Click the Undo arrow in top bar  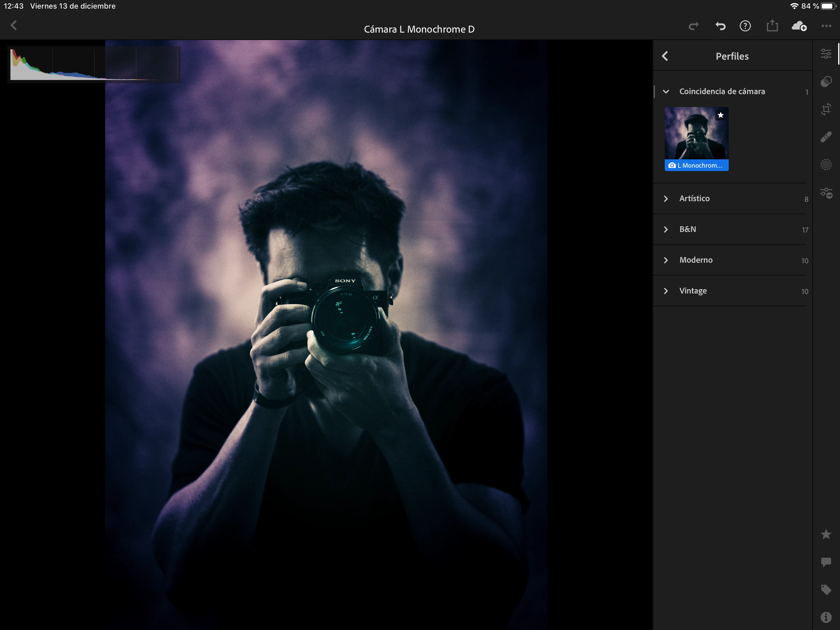click(x=720, y=26)
